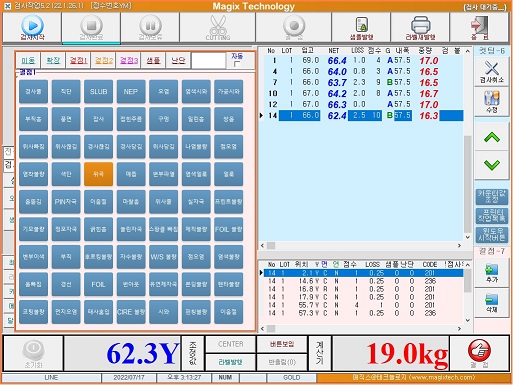This screenshot has width=513, height=385.
Task: Toggle the 자동 (auto) checkbox
Action: tap(237, 64)
